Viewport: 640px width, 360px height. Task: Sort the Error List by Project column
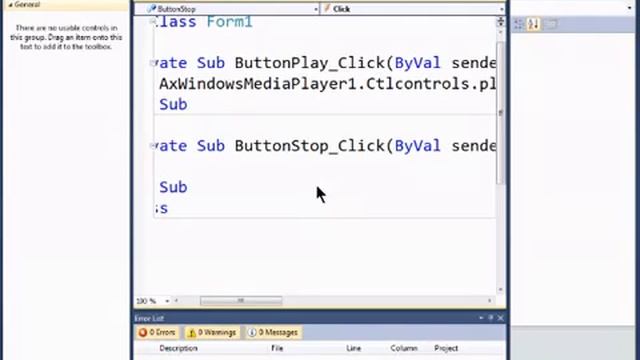[446, 348]
